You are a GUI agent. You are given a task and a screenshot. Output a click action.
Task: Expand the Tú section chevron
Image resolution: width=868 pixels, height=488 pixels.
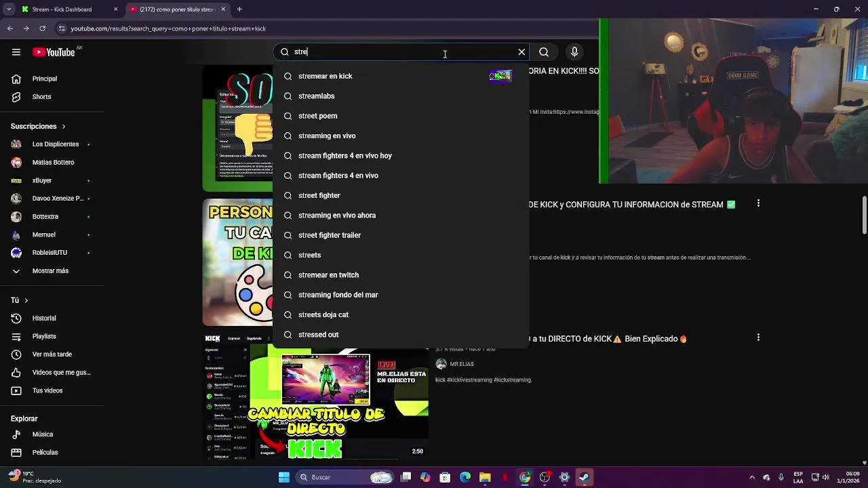26,300
